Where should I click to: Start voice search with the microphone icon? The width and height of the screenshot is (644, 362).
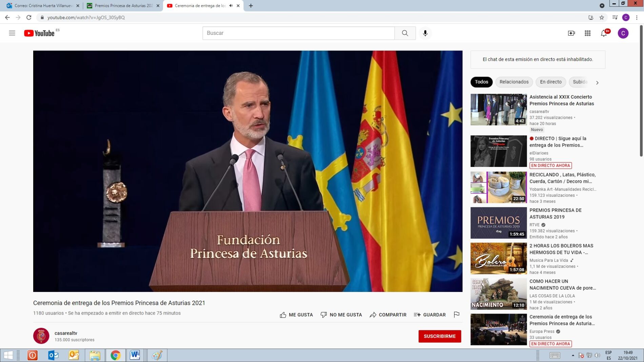[x=425, y=33]
